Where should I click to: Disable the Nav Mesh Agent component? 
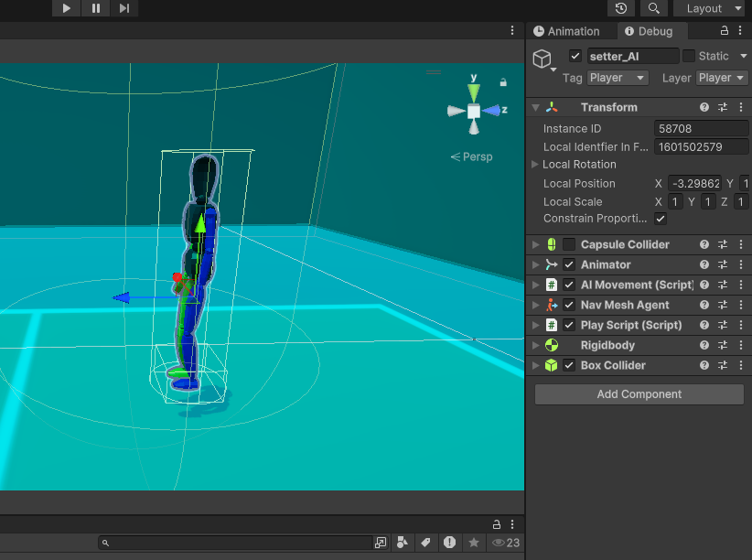pyautogui.click(x=569, y=306)
